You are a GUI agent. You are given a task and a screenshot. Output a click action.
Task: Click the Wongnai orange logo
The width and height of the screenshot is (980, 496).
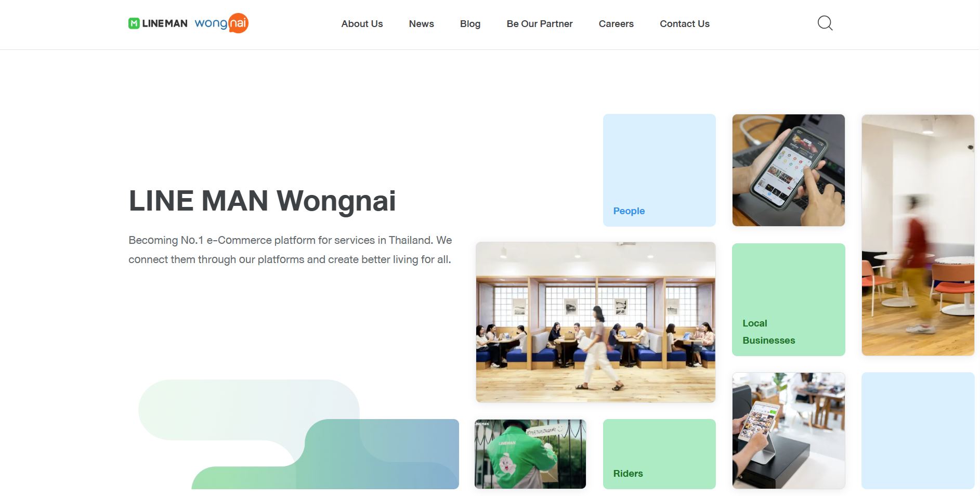(x=221, y=23)
